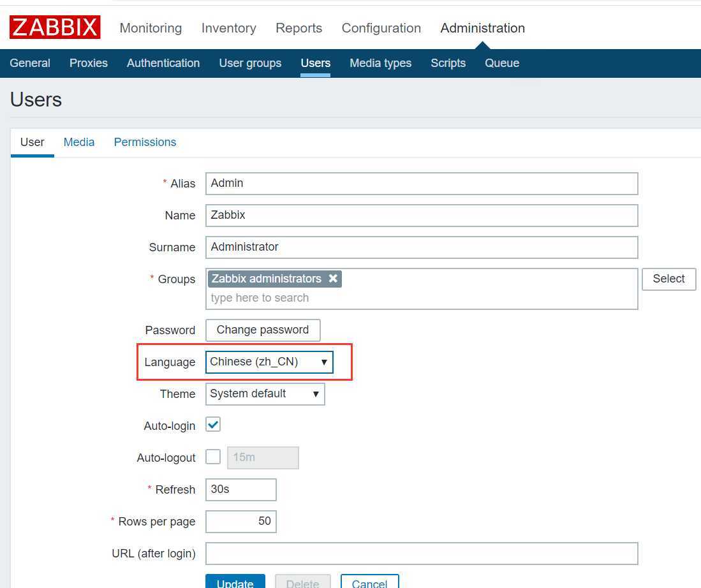Click the Update button
Viewport: 701px width, 588px height.
point(235,582)
